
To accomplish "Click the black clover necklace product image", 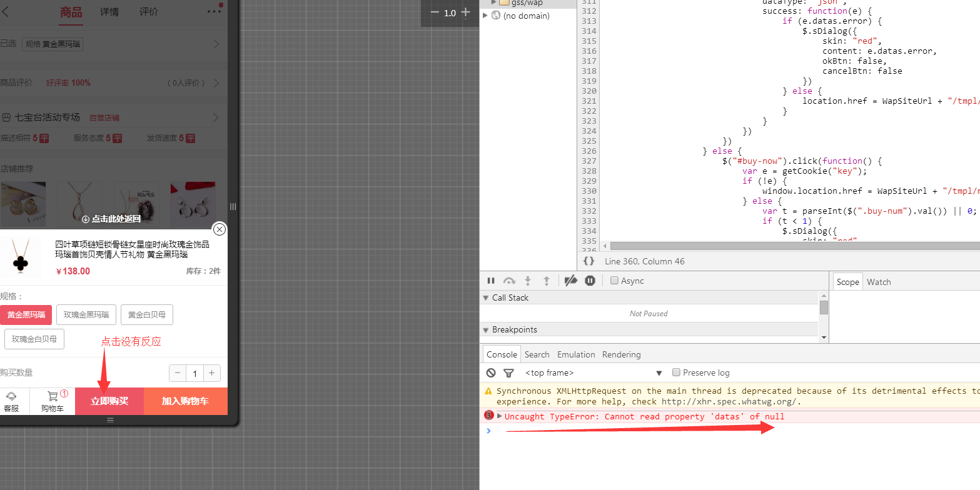I will pyautogui.click(x=21, y=256).
